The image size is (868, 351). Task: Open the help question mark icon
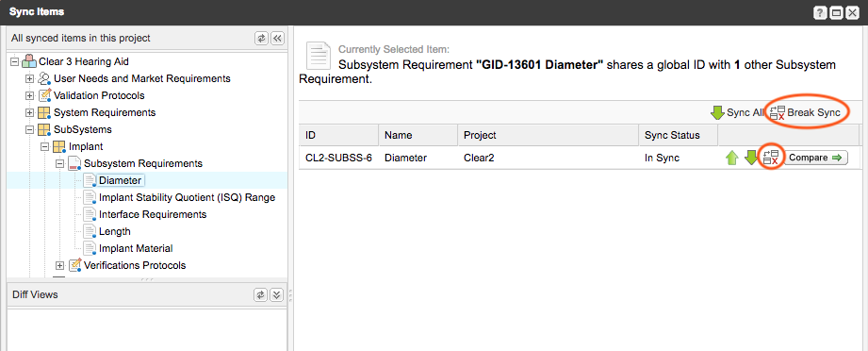(x=820, y=12)
